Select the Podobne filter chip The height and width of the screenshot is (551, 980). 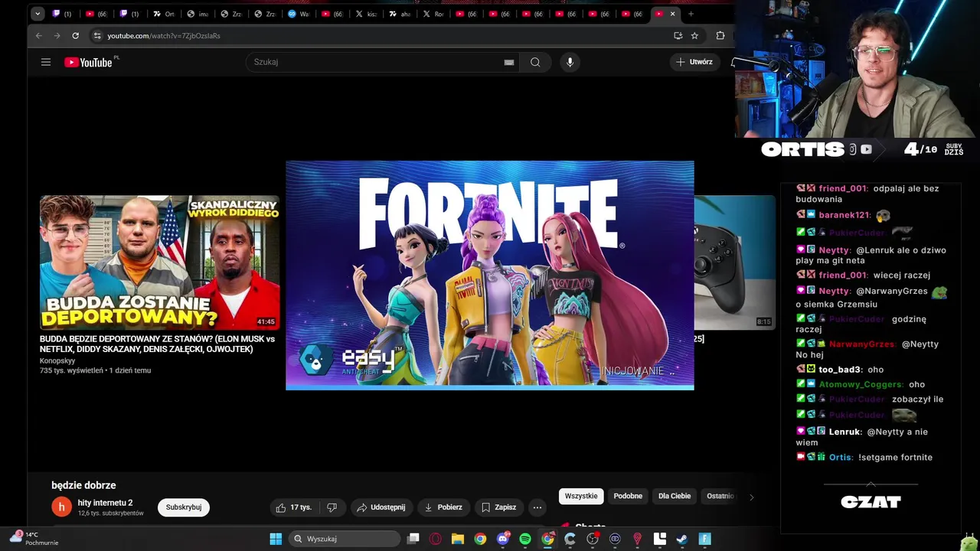click(x=628, y=496)
